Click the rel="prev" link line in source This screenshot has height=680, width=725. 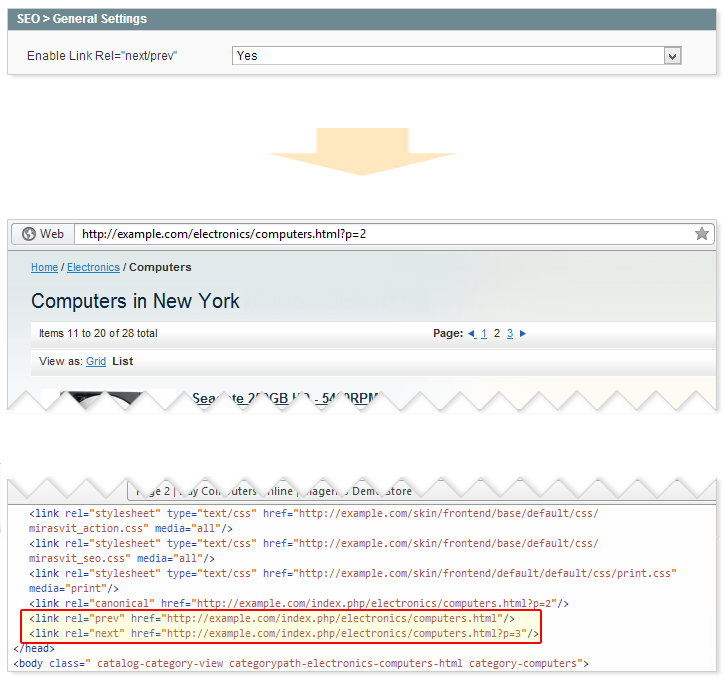(x=272, y=619)
